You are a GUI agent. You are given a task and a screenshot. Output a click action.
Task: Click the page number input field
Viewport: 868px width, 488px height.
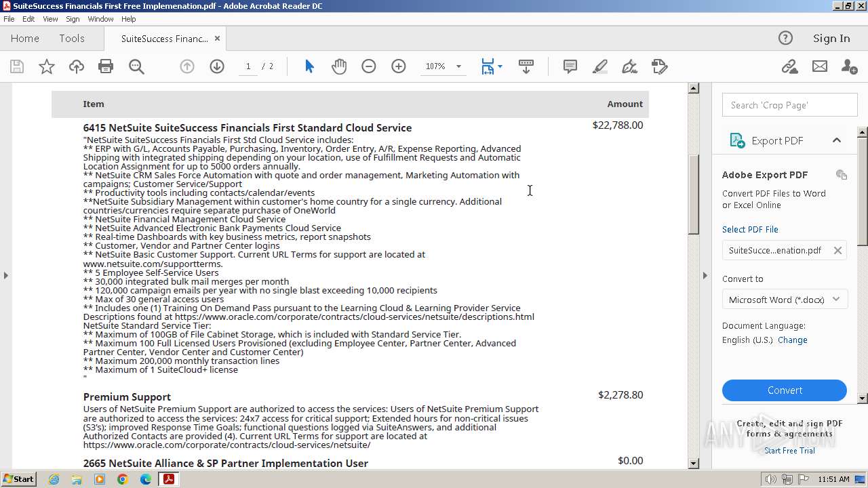pos(248,66)
